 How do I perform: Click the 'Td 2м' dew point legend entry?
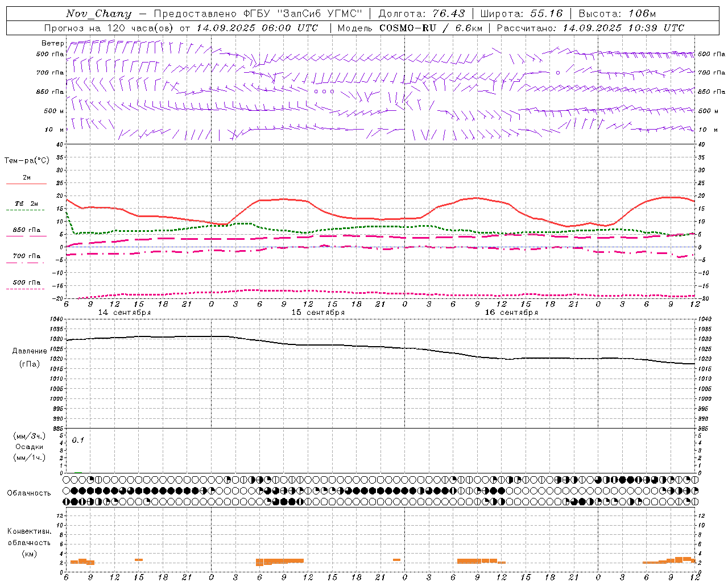point(26,203)
